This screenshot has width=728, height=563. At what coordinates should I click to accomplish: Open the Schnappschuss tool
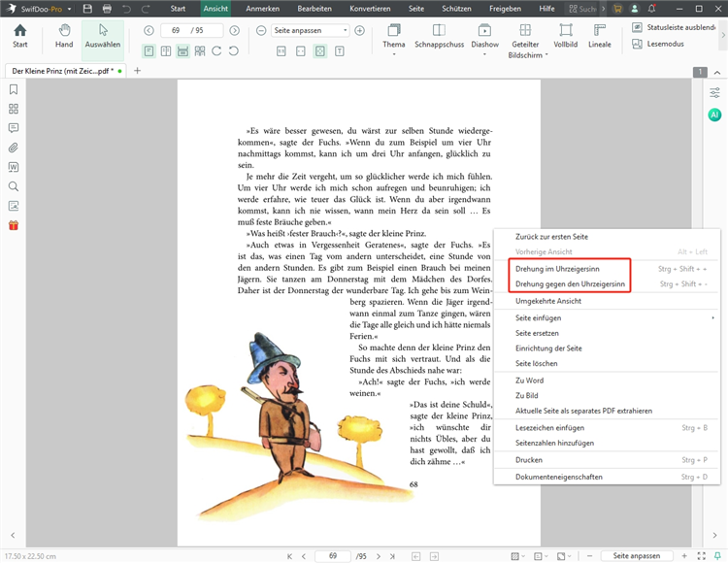(x=439, y=36)
